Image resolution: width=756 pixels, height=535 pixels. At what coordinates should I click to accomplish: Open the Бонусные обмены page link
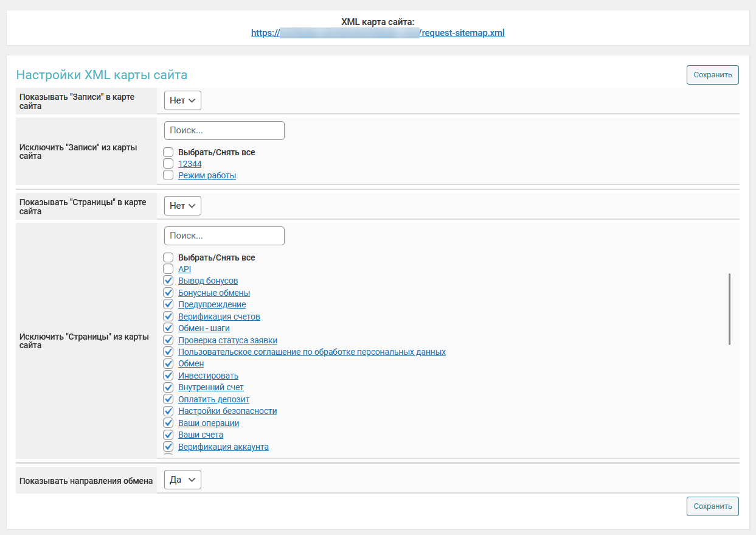pyautogui.click(x=213, y=293)
